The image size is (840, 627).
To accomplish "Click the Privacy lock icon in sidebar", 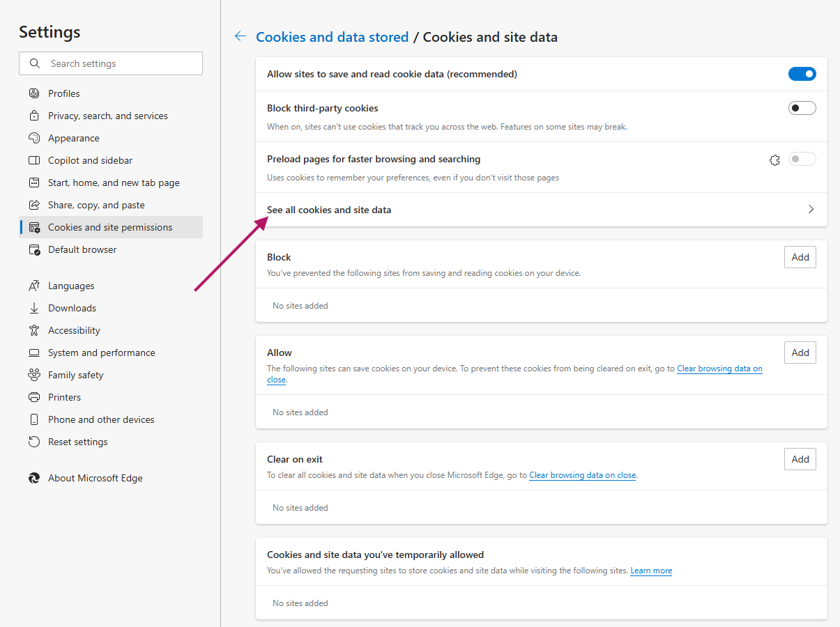I will (x=34, y=116).
